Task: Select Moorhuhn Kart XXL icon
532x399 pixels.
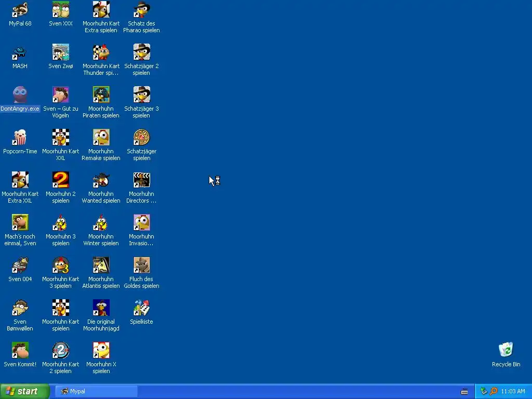Action: click(x=61, y=137)
